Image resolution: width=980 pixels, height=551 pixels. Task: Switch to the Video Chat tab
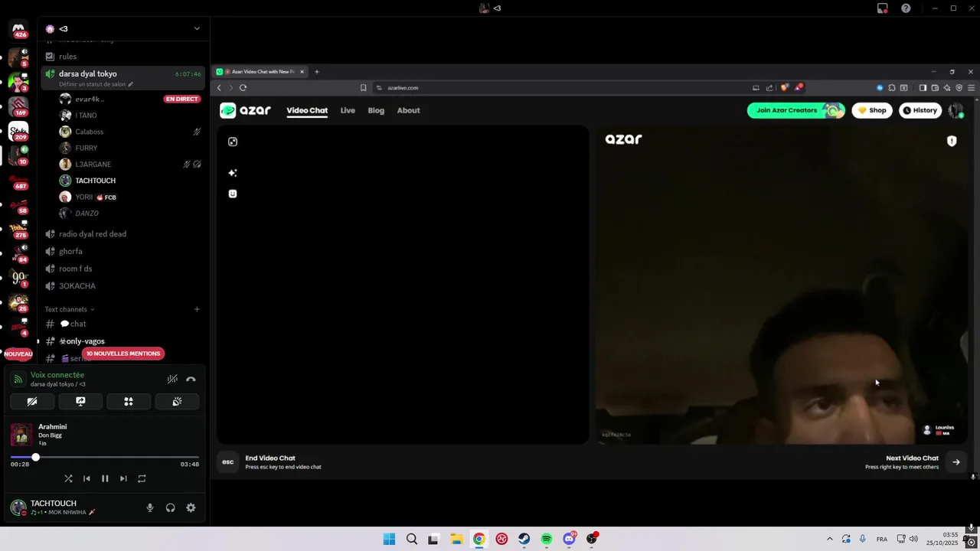[307, 111]
